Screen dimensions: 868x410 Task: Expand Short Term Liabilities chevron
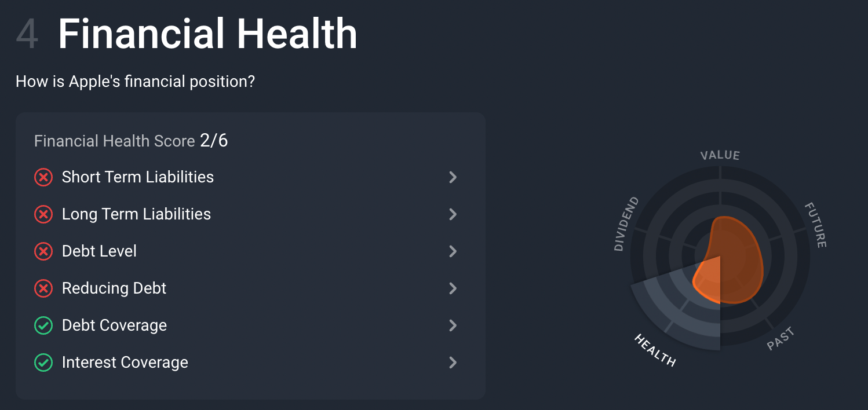click(x=453, y=177)
